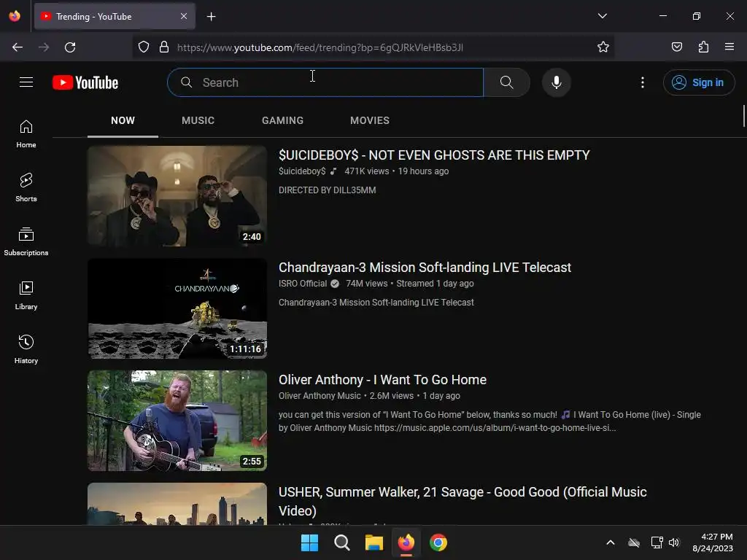Click title $UICIDEBOY$ - NOT EVEN GHOSTS
This screenshot has height=560, width=747.
434,155
